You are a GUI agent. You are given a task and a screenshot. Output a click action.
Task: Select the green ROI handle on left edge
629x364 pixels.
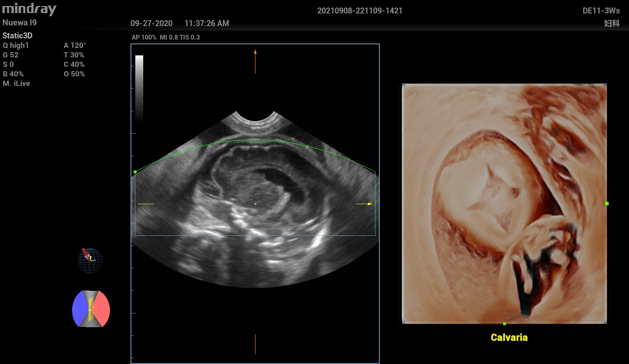click(135, 172)
